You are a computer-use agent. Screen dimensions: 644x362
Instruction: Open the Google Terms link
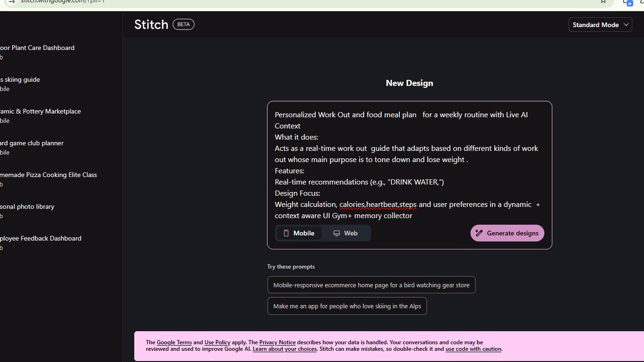(174, 342)
